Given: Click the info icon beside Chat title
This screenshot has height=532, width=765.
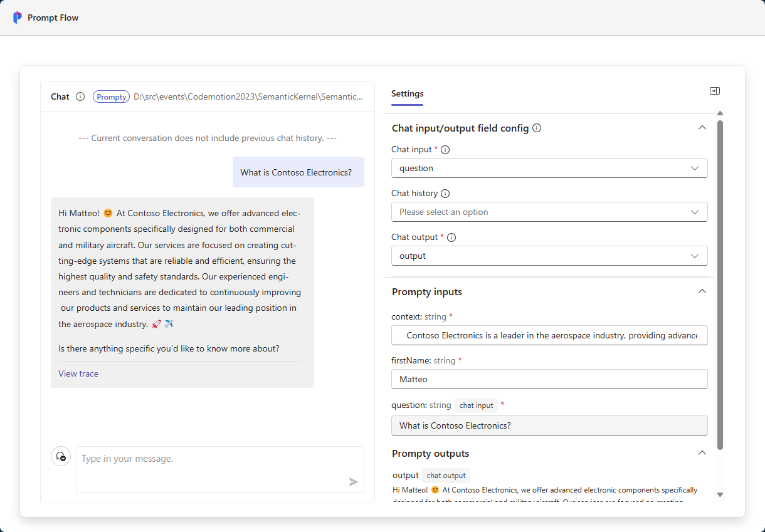Looking at the screenshot, I should [80, 96].
